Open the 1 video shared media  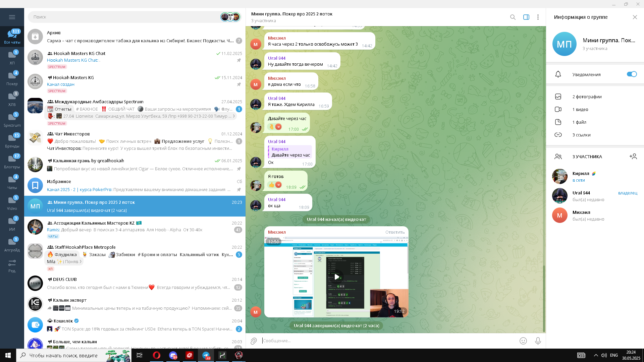tap(595, 109)
